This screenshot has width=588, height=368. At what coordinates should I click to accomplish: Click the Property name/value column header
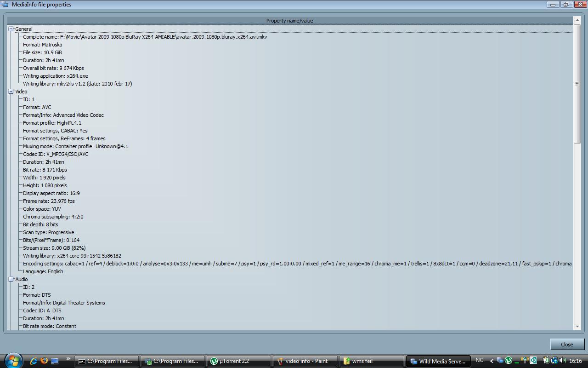289,21
